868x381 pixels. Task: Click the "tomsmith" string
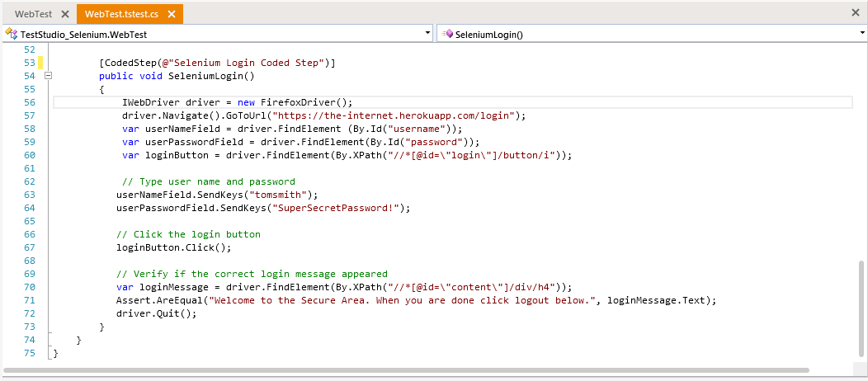[278, 195]
